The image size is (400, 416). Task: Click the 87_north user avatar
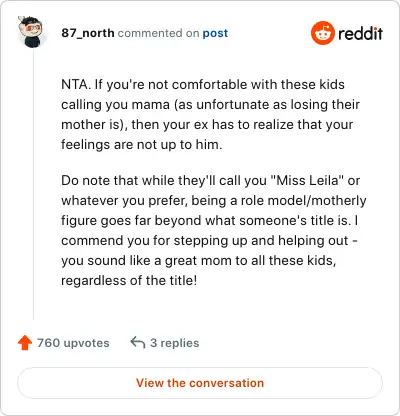(31, 32)
